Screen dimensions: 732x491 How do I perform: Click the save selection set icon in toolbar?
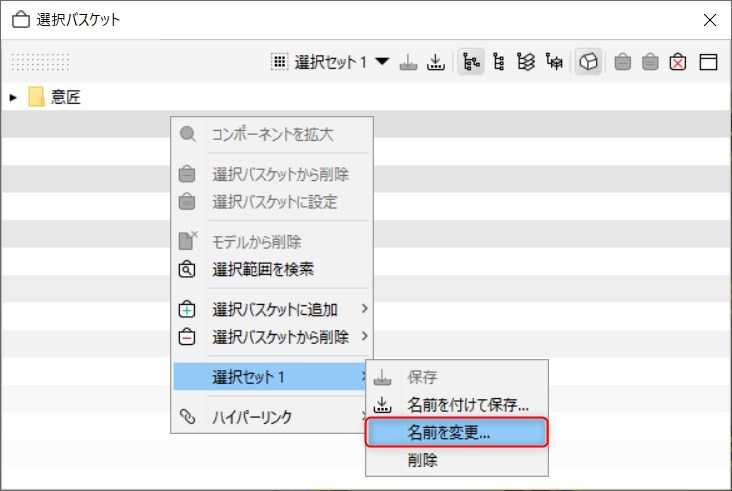[x=408, y=62]
